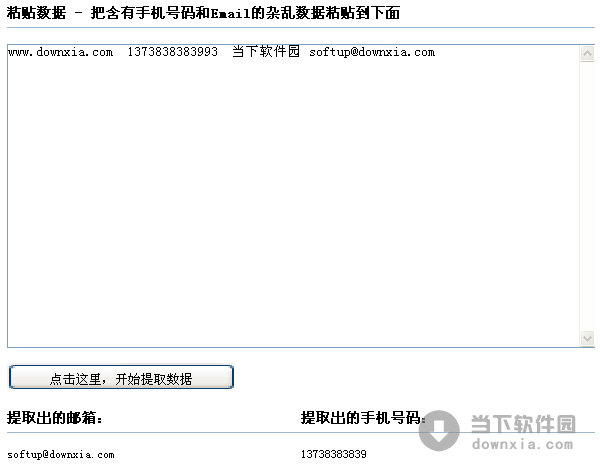Image resolution: width=600 pixels, height=469 pixels.
Task: Click the scrollbar down arrow of text area
Action: [587, 338]
